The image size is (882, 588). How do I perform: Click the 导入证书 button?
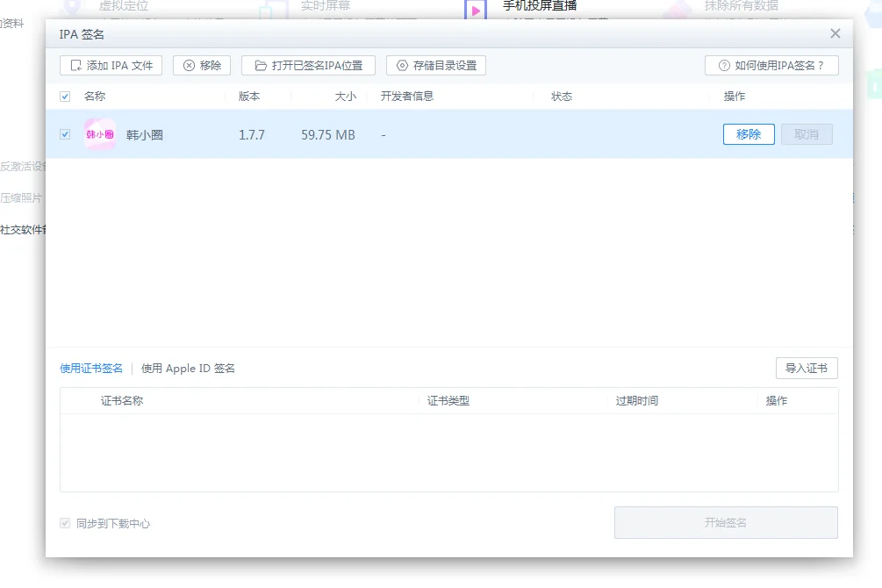(x=807, y=368)
